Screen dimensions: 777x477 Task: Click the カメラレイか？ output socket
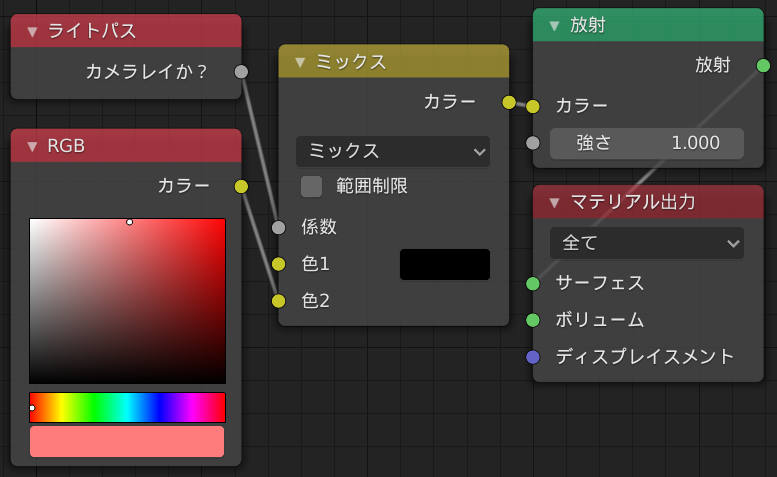(x=241, y=72)
